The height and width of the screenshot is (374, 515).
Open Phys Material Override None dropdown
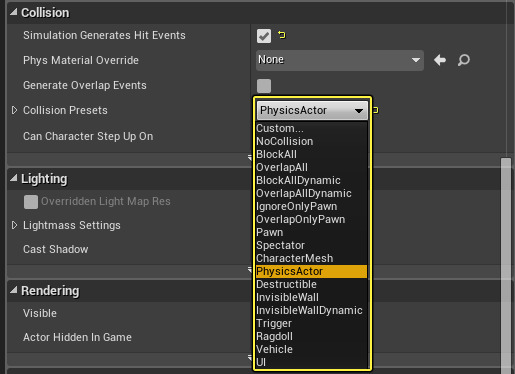pos(340,60)
